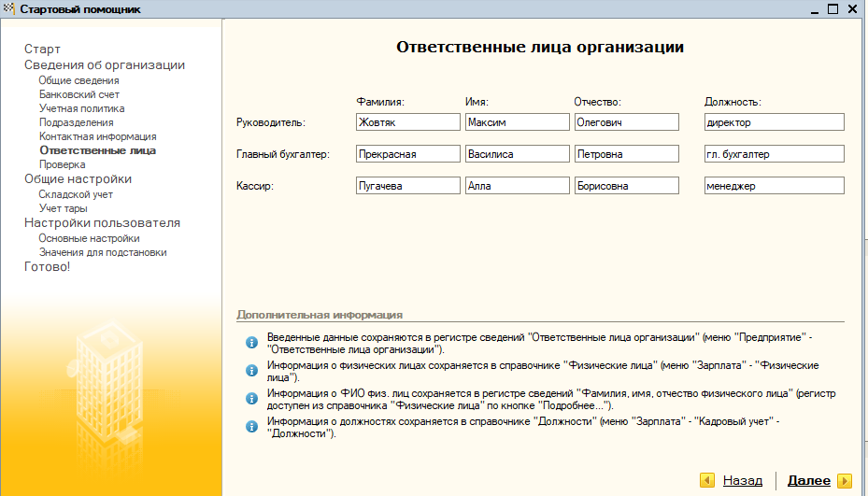Click the 'Кассир:' row label
This screenshot has width=868, height=496.
255,186
